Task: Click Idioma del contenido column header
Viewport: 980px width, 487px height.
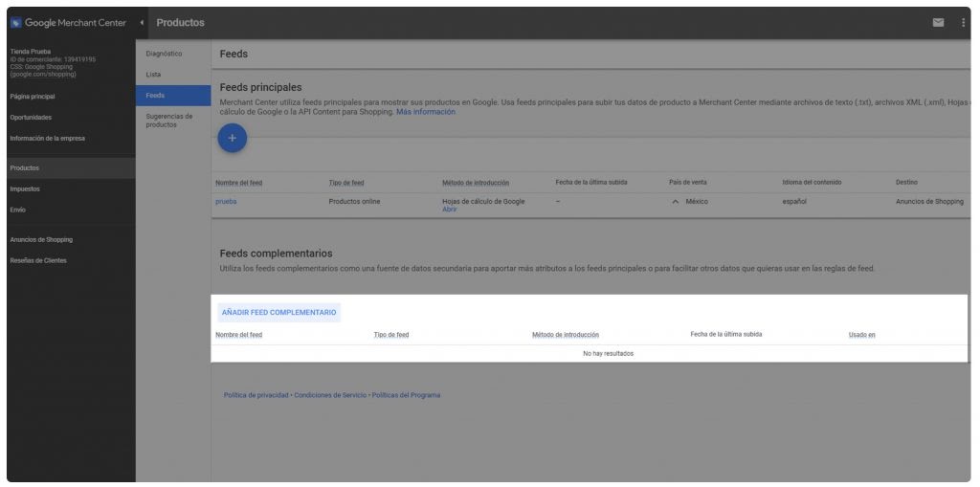Action: pyautogui.click(x=812, y=182)
